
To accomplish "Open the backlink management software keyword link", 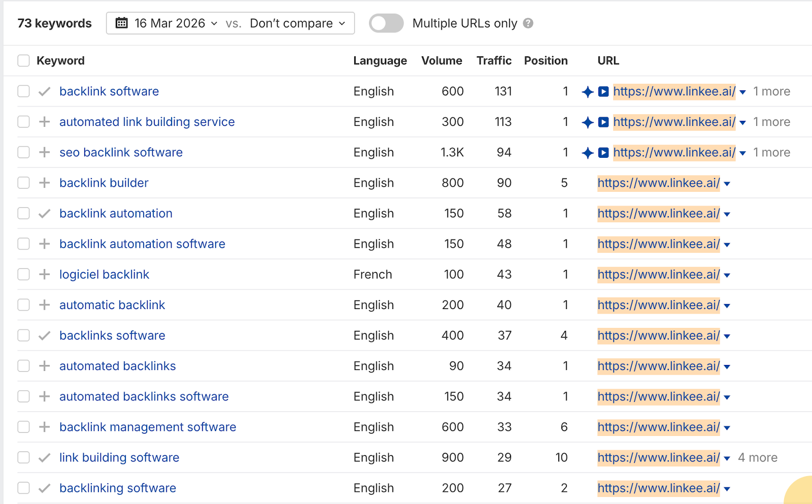I will [148, 427].
